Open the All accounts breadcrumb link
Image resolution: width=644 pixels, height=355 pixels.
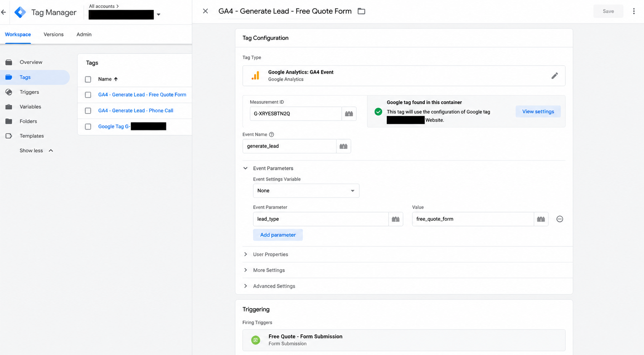pos(104,6)
